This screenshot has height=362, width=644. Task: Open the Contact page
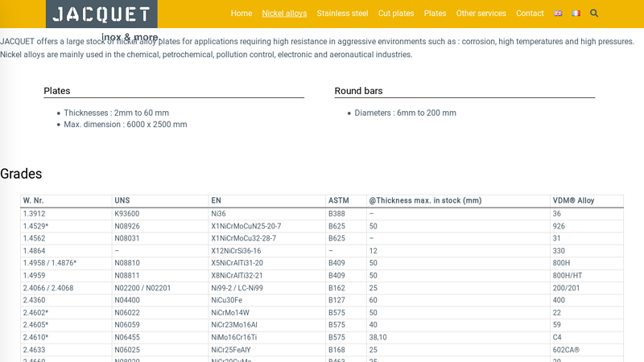530,14
